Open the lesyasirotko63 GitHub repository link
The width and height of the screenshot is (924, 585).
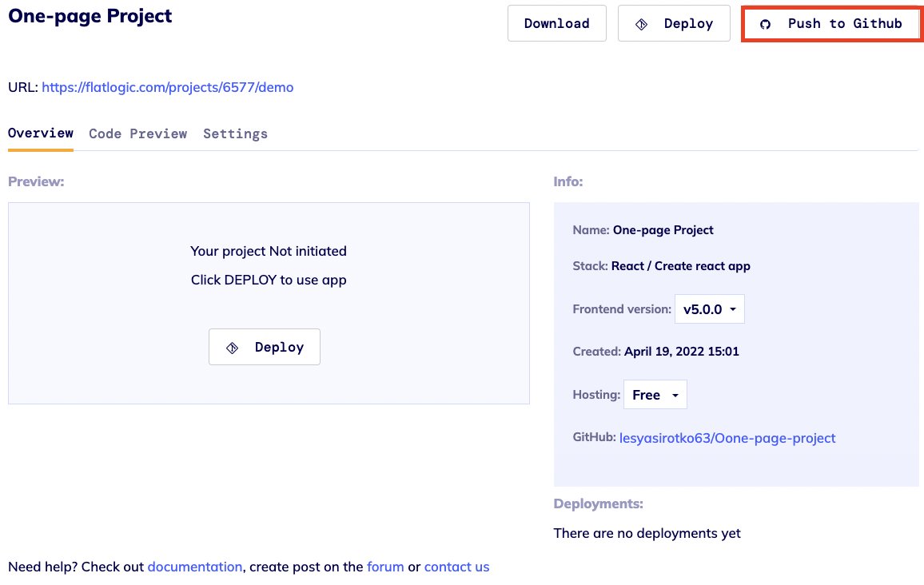pyautogui.click(x=727, y=438)
